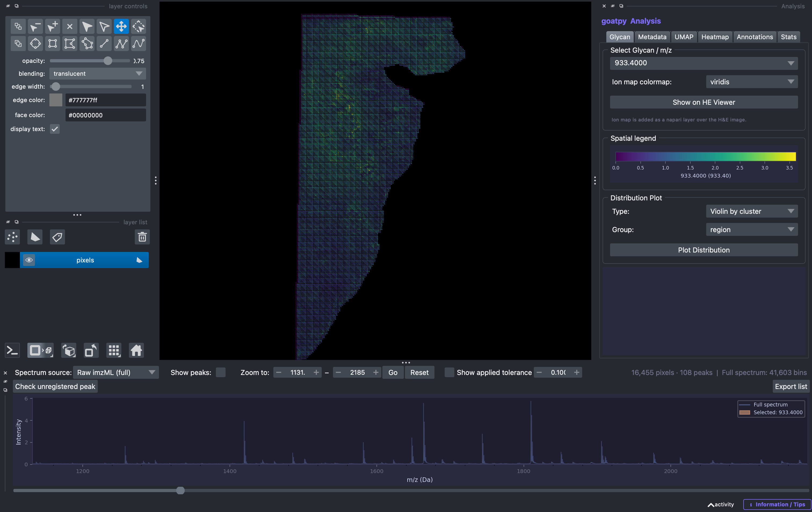Reset view with home icon
812x512 pixels.
(x=136, y=351)
